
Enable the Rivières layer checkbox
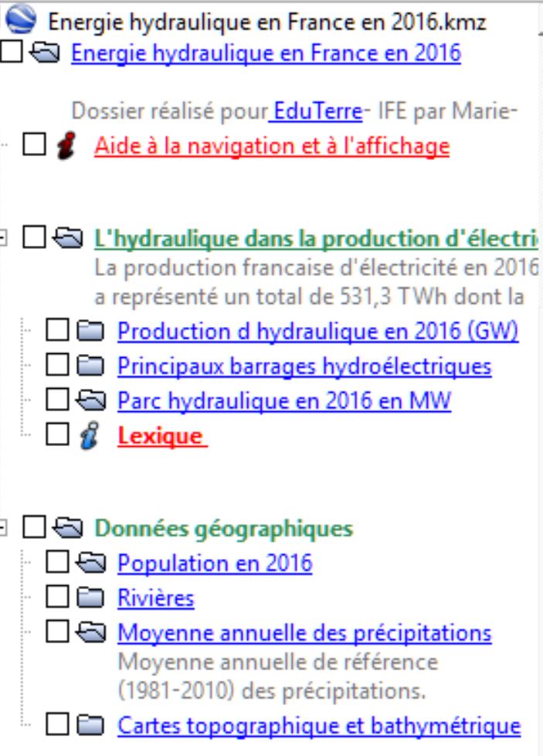(x=56, y=598)
